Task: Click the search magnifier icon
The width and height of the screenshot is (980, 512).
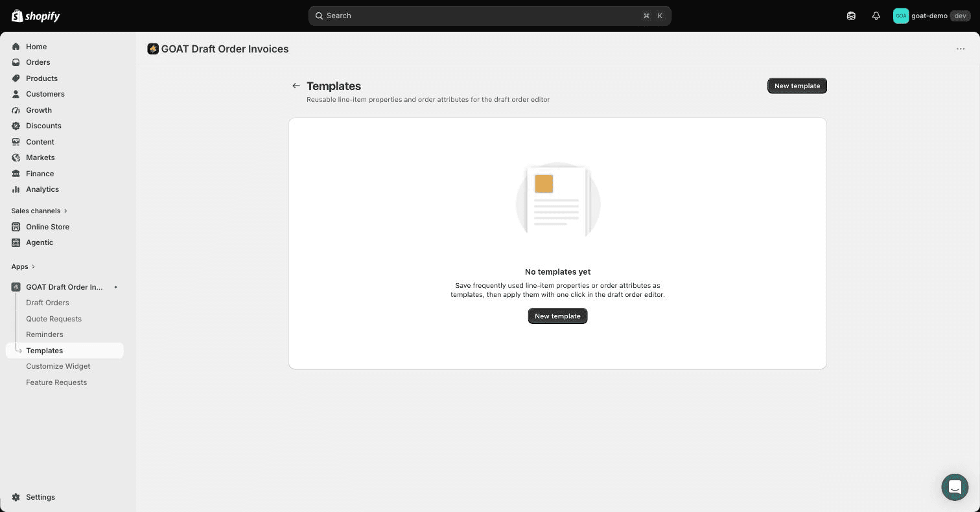Action: tap(319, 16)
